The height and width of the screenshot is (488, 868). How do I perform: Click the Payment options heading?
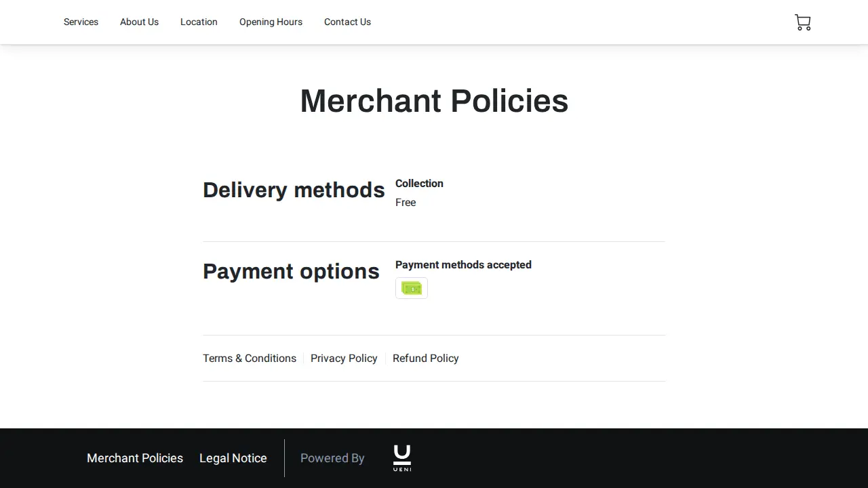tap(291, 271)
